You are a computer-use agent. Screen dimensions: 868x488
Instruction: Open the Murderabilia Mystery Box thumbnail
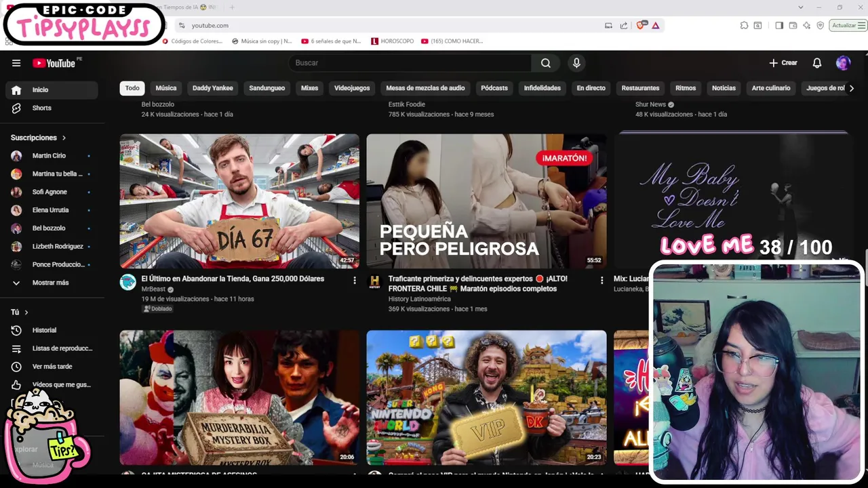coord(239,397)
